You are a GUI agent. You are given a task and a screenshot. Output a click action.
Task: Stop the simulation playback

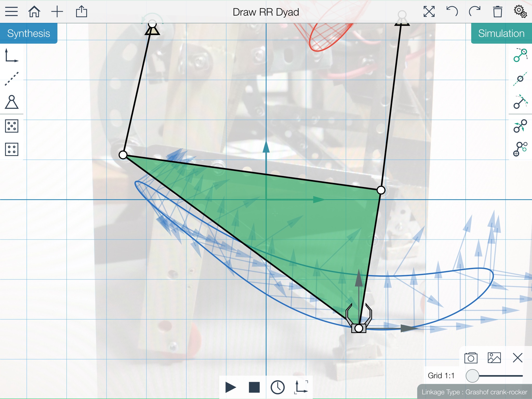click(254, 387)
